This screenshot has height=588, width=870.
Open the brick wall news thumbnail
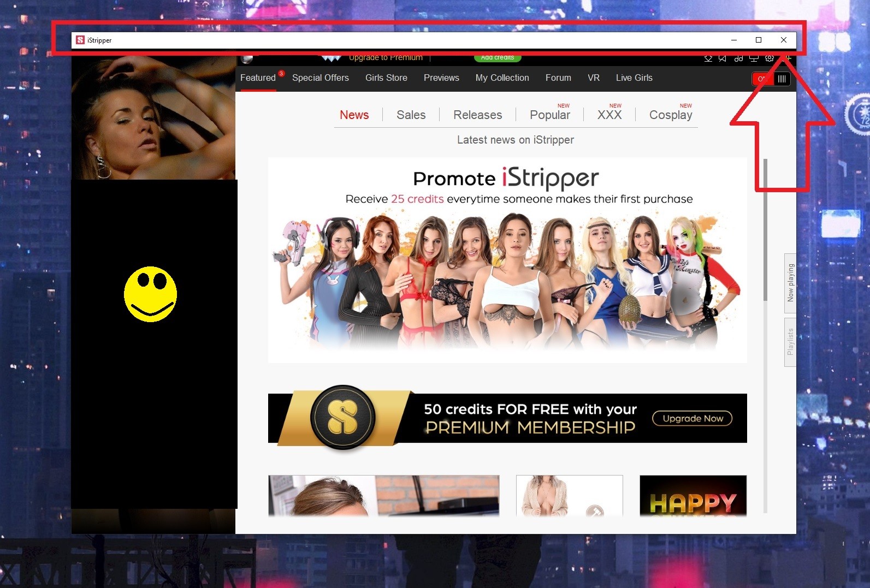pos(384,496)
